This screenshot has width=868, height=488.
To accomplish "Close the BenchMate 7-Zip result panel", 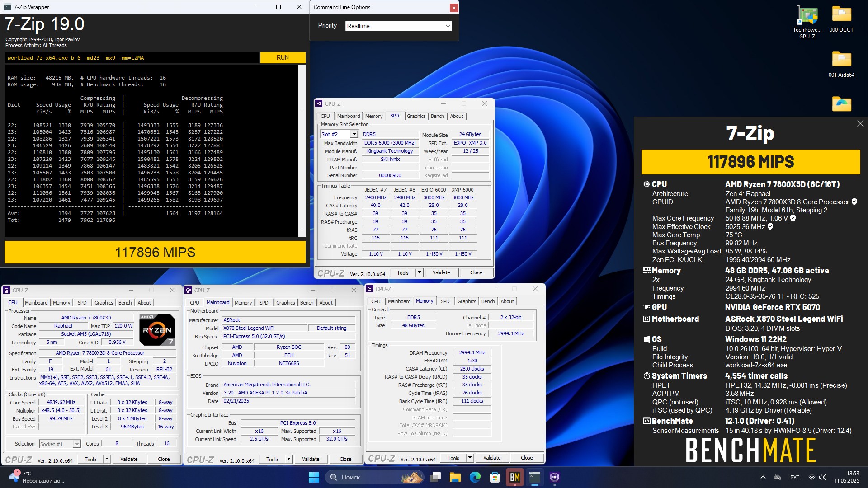I will (x=860, y=124).
